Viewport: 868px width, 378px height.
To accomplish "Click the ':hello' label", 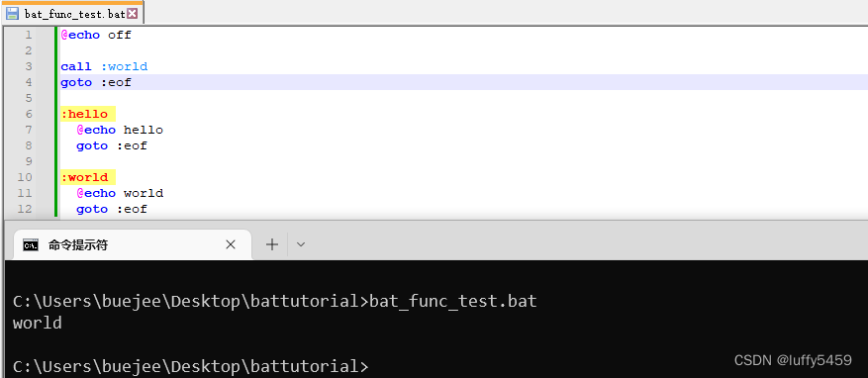I will [85, 114].
